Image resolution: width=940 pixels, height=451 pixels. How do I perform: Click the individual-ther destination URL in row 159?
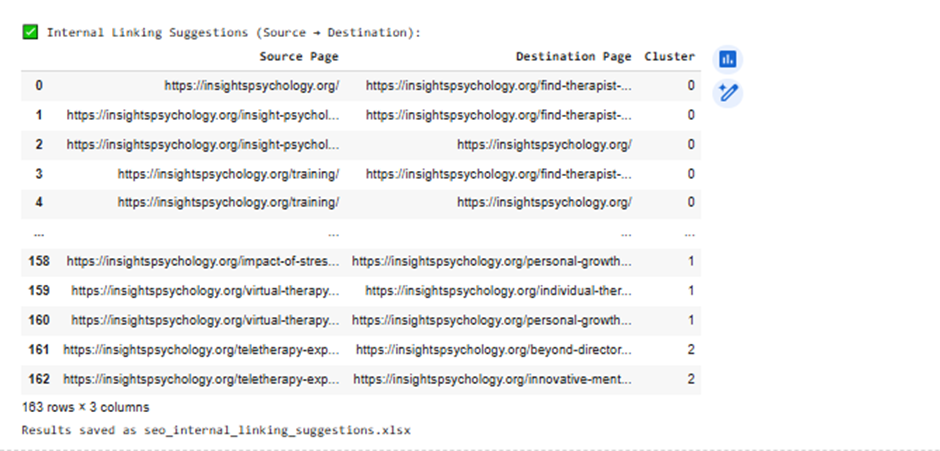pyautogui.click(x=498, y=291)
